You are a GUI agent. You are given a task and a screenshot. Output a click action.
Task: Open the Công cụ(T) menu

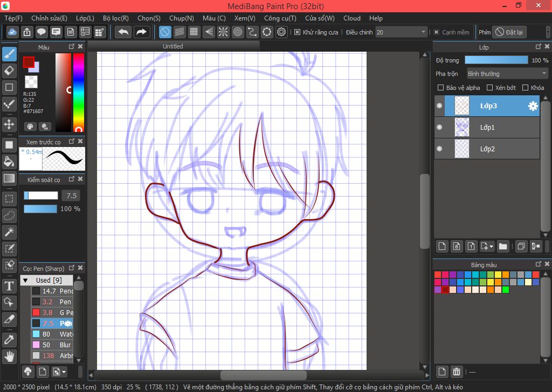click(280, 18)
